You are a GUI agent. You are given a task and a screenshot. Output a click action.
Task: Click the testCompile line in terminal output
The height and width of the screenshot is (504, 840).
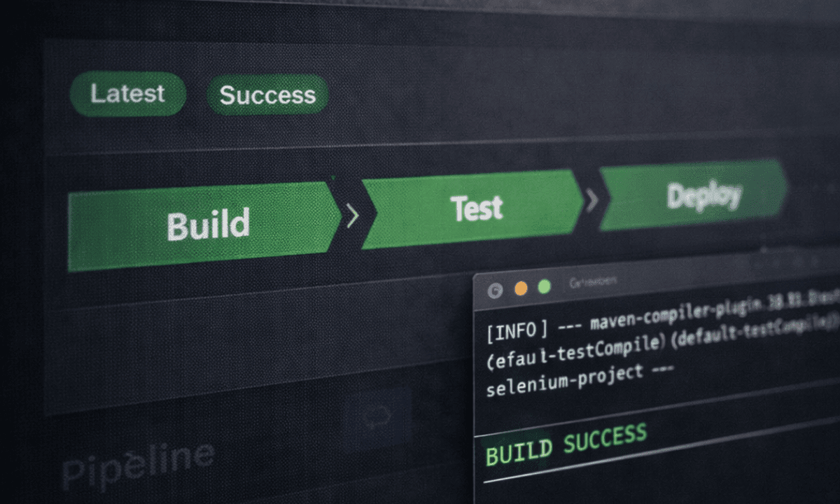click(661, 350)
